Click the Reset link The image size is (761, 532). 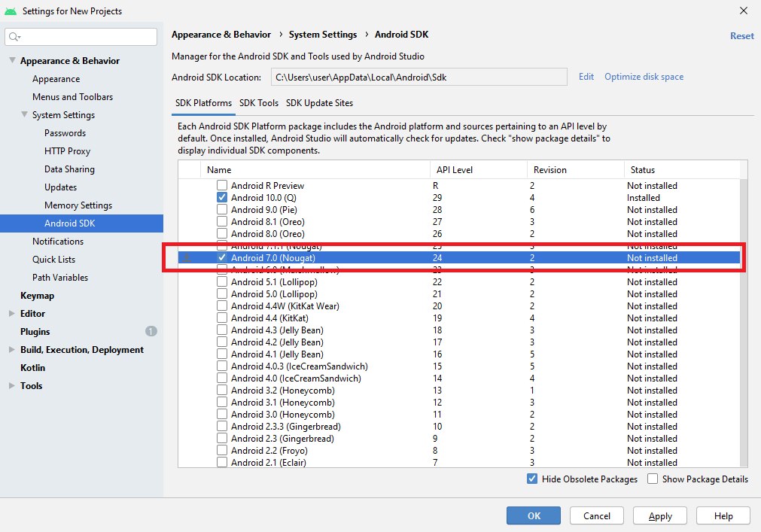[742, 36]
